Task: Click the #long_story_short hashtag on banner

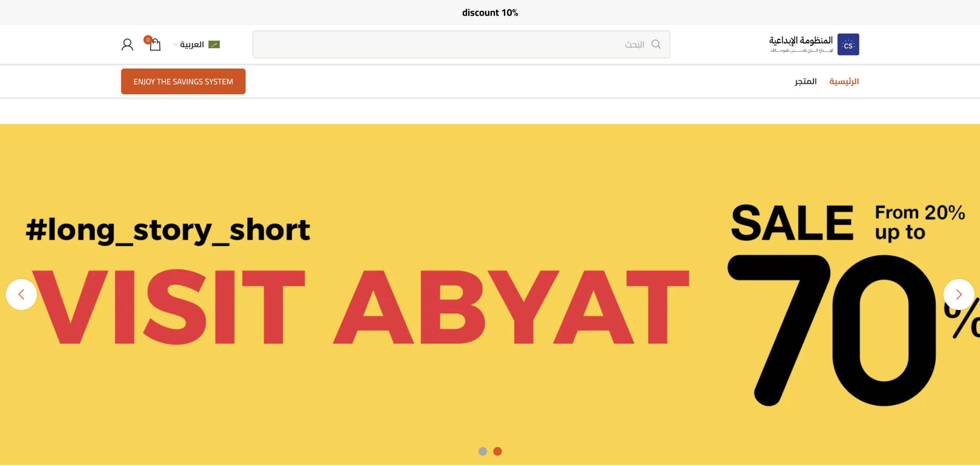Action: pyautogui.click(x=168, y=230)
